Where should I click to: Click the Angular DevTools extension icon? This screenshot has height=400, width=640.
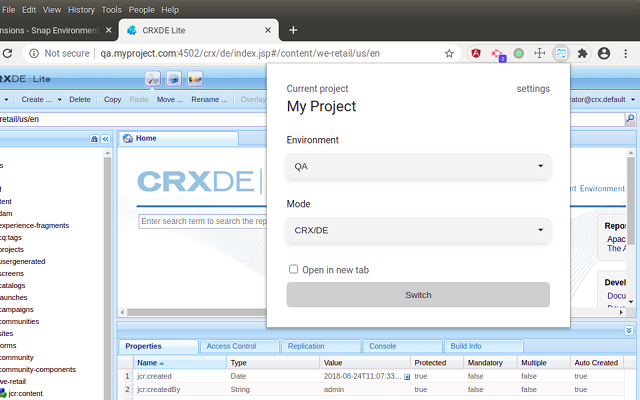click(476, 53)
